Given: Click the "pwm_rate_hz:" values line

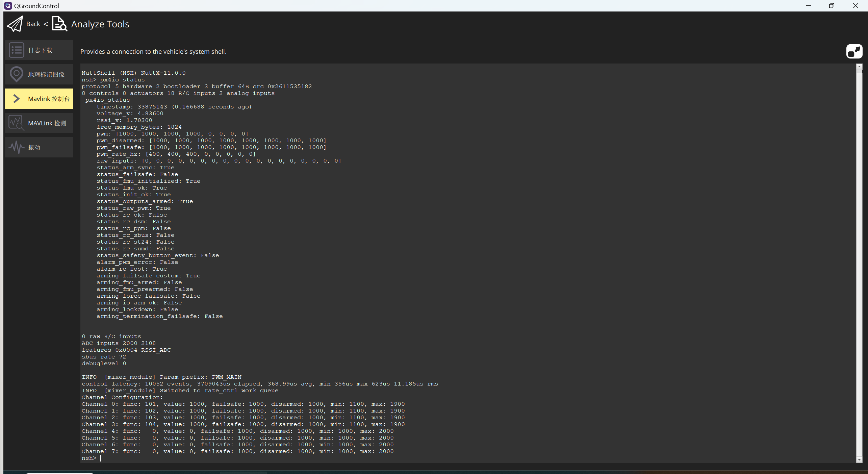Looking at the screenshot, I should [x=176, y=154].
